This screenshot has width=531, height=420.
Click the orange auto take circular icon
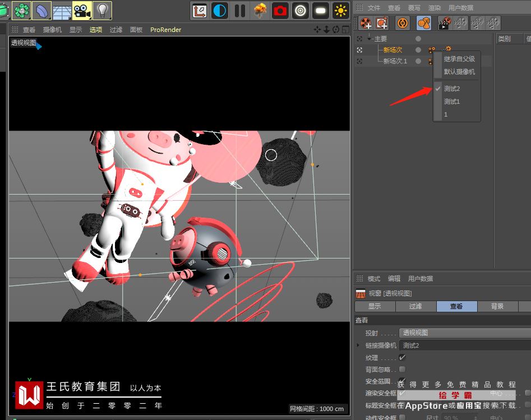403,24
